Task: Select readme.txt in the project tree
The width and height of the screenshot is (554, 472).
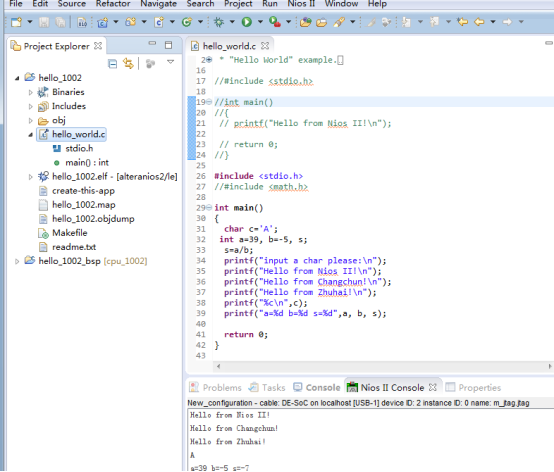Action: pos(74,247)
